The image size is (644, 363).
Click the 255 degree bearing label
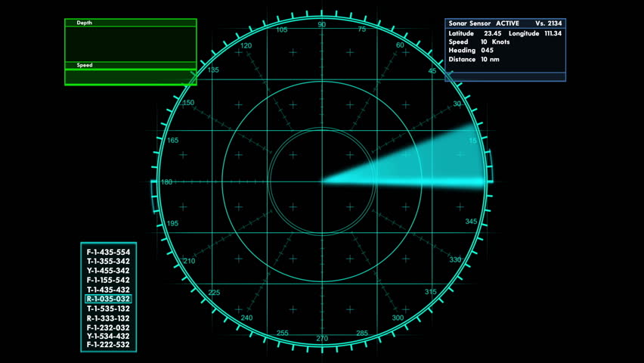[282, 333]
